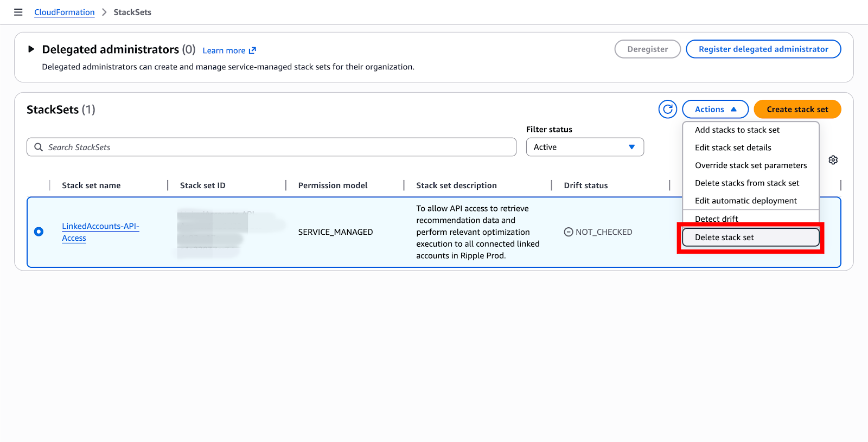Open the LinkedAccounts-API-Access stack set link
The width and height of the screenshot is (868, 442).
pyautogui.click(x=100, y=232)
